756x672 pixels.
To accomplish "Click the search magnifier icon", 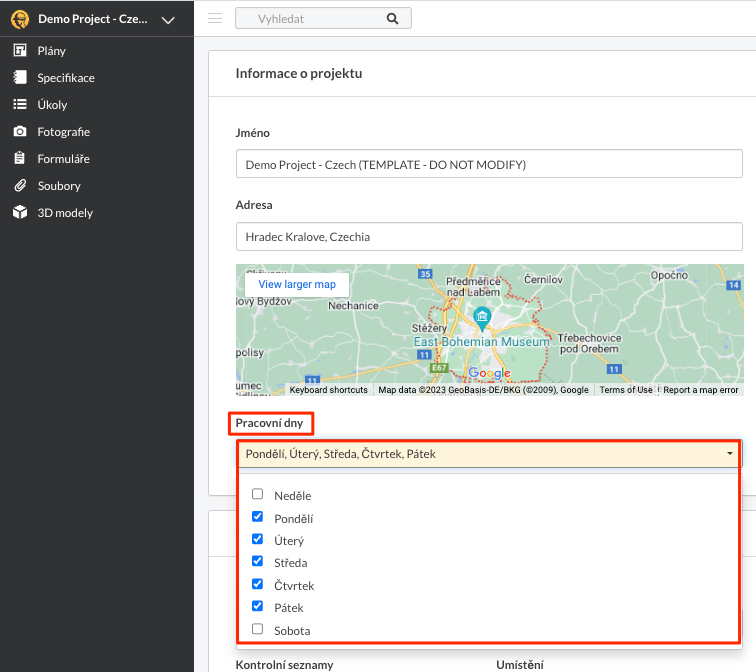I will (392, 18).
